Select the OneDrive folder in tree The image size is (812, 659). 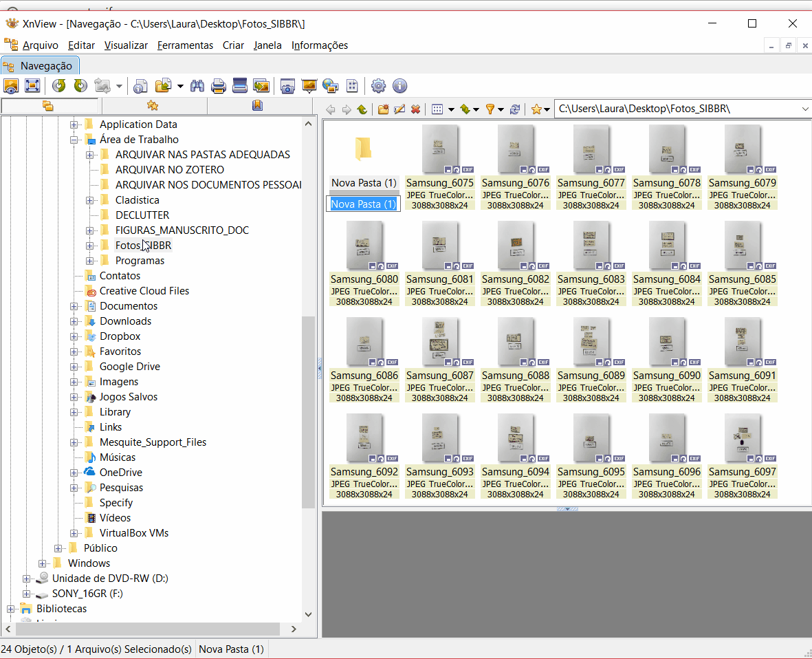click(120, 473)
